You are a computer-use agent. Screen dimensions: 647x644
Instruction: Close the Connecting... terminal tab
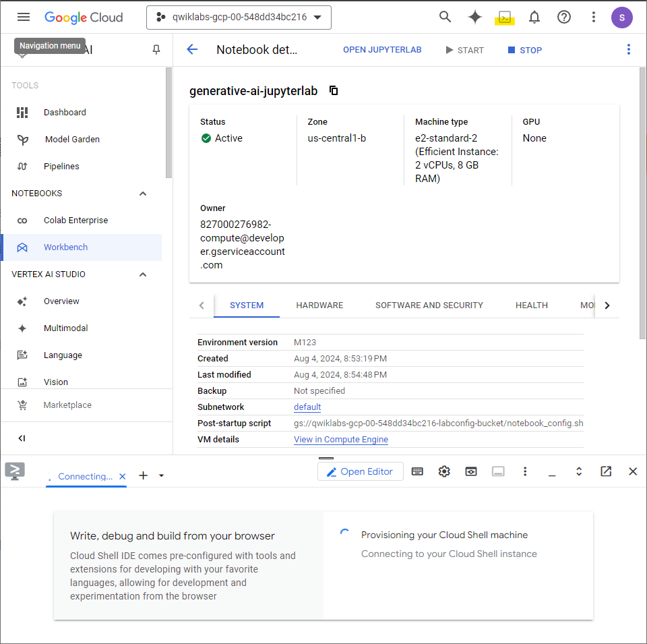click(x=122, y=476)
